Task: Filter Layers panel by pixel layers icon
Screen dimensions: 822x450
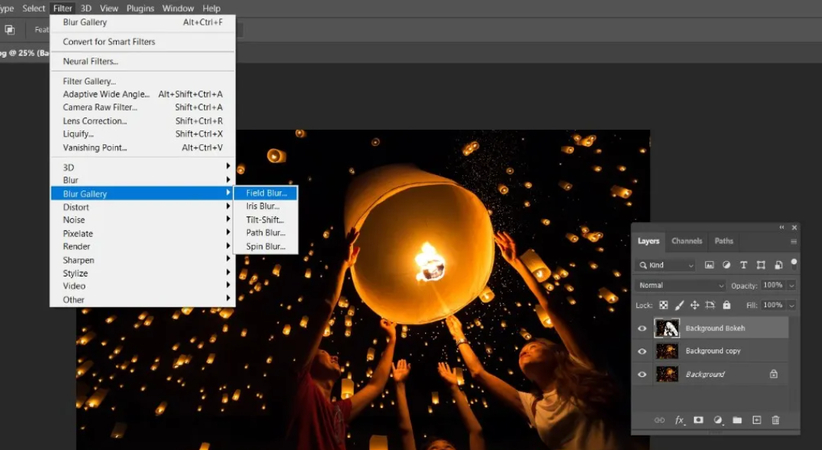Action: 709,265
